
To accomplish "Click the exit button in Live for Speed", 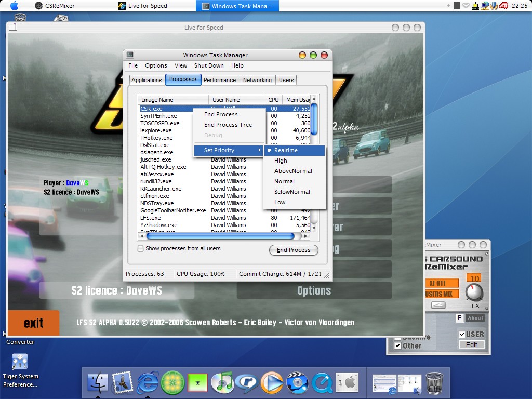I will (34, 323).
